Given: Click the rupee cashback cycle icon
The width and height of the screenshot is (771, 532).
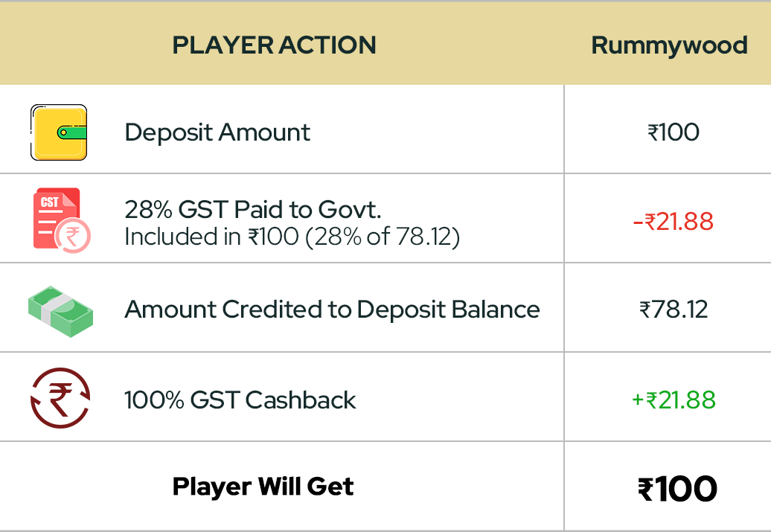Looking at the screenshot, I should coord(60,398).
